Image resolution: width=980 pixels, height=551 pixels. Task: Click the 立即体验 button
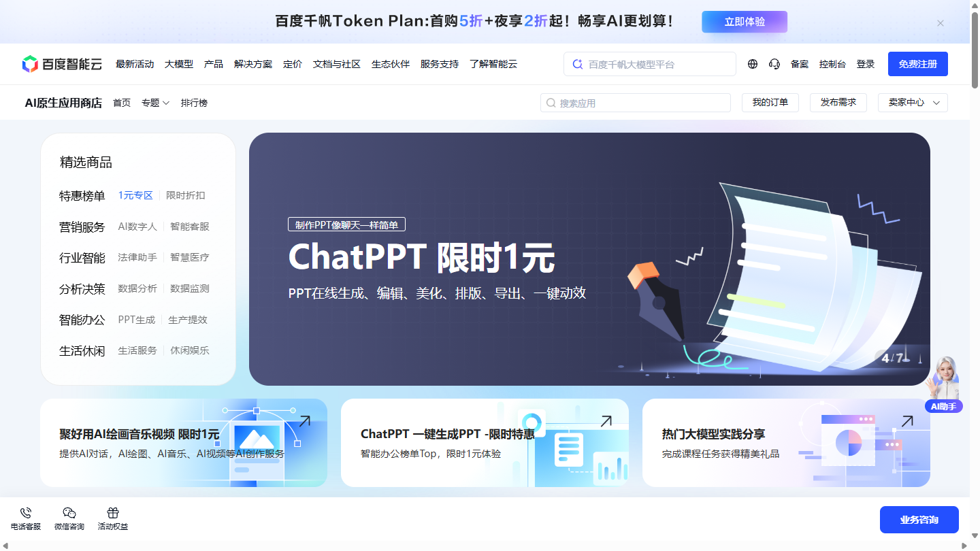pos(745,22)
